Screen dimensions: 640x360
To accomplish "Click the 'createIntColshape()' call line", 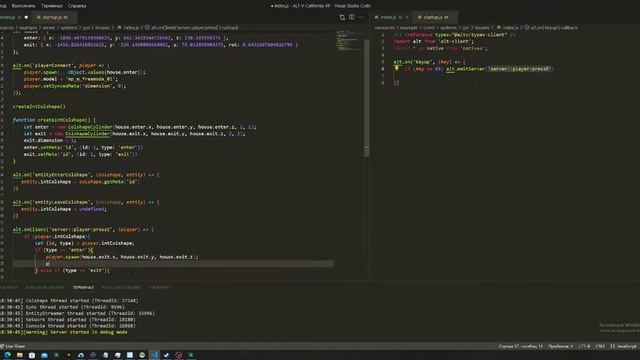I will (x=39, y=106).
